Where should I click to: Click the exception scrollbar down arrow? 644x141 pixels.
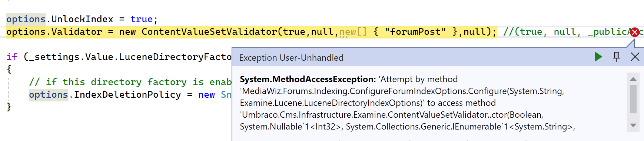coord(633,125)
